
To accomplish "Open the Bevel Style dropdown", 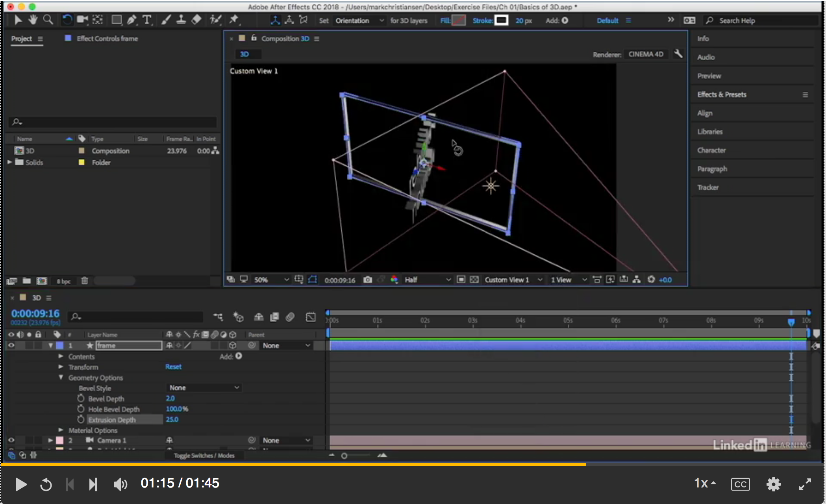I will tap(204, 387).
